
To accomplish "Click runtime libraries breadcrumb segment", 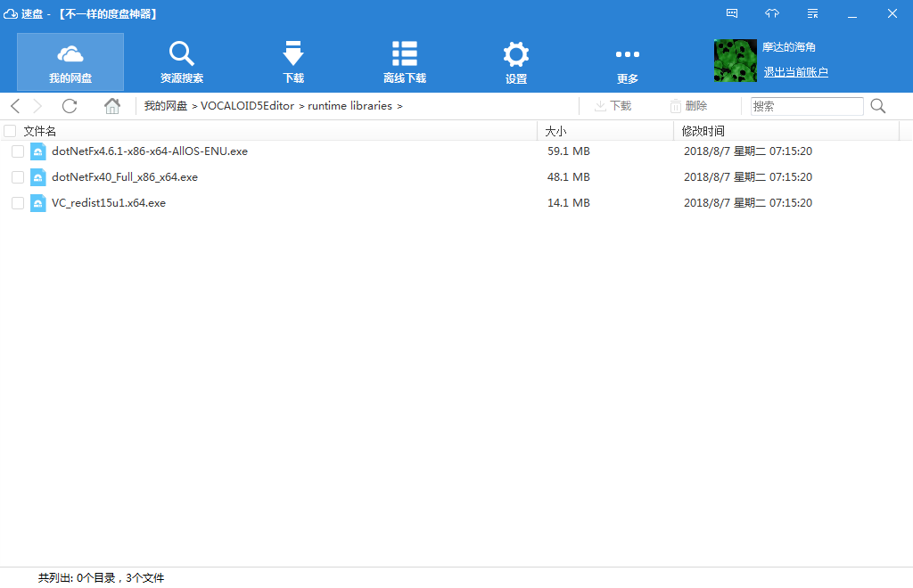I will [350, 106].
